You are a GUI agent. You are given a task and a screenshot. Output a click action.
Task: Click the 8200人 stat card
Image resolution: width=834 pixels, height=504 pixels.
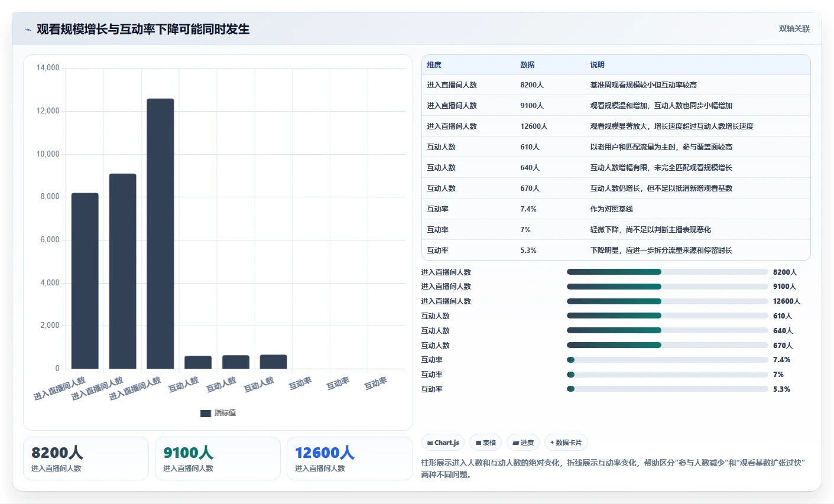86,459
